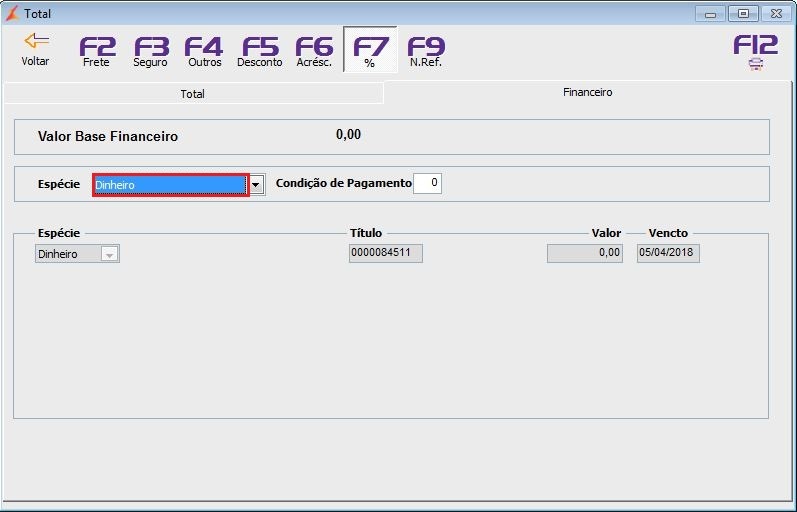Apply discount with F5 Desconto
The height and width of the screenshot is (512, 797).
260,51
